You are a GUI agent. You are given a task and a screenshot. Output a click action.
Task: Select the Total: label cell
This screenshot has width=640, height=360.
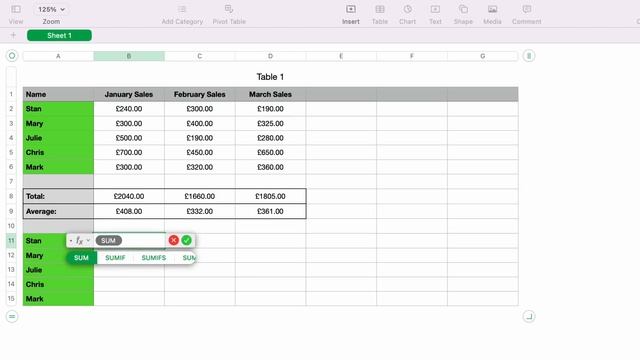tap(58, 196)
